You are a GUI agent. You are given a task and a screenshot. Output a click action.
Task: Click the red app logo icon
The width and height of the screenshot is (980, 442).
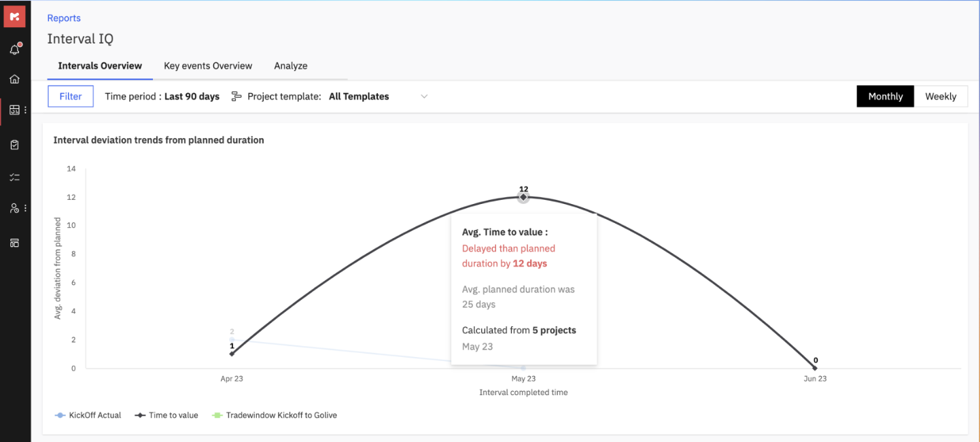pos(14,16)
